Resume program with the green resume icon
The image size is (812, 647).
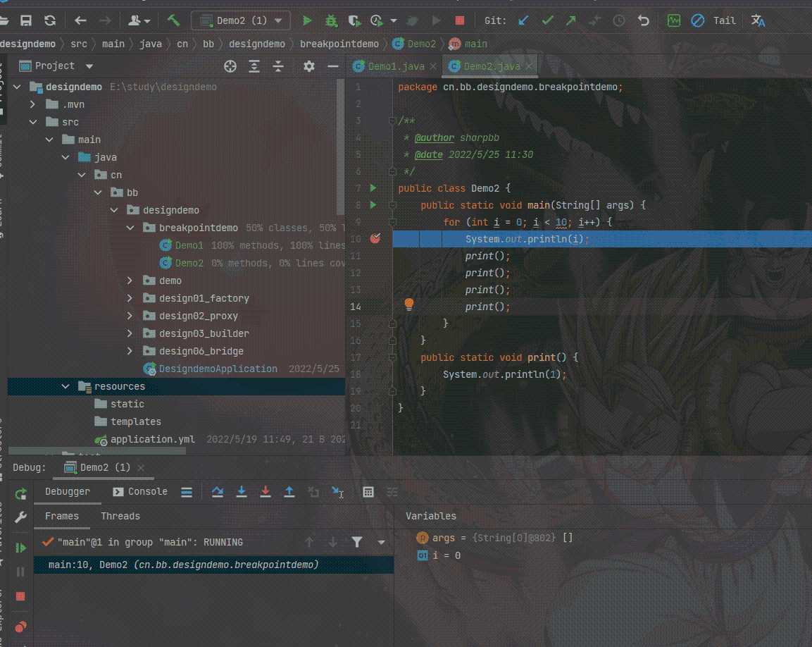pos(20,548)
